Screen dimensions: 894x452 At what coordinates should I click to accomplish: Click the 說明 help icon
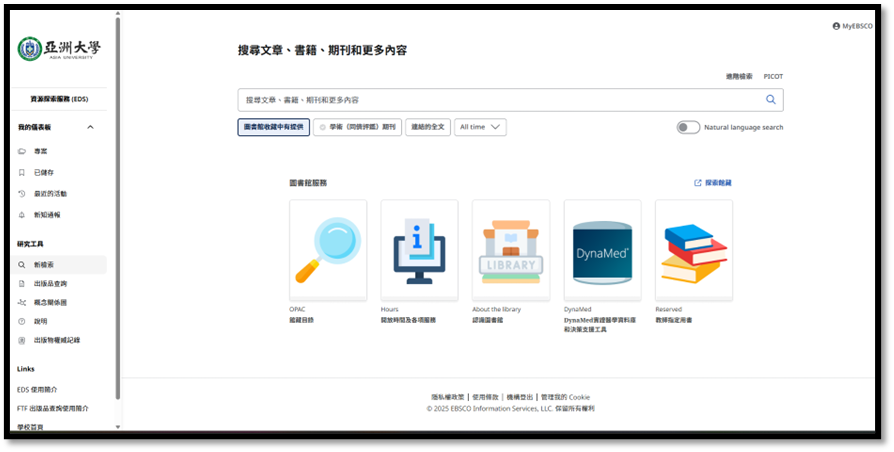(22, 321)
